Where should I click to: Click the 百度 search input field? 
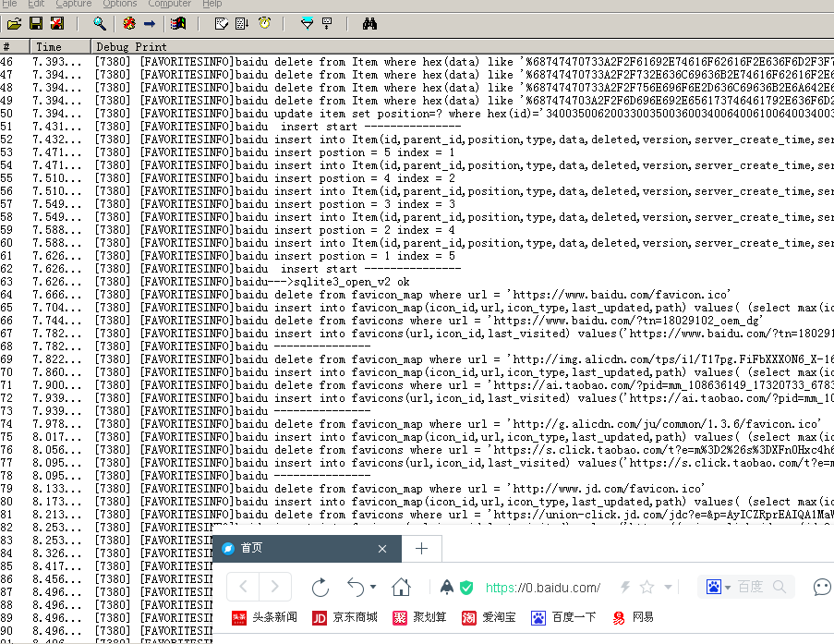click(751, 587)
